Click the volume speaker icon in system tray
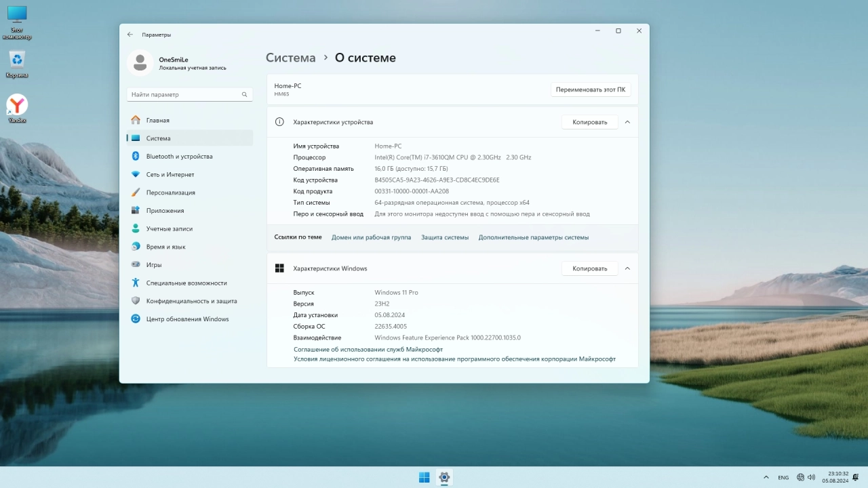Screen dimensions: 868x488 point(813,477)
